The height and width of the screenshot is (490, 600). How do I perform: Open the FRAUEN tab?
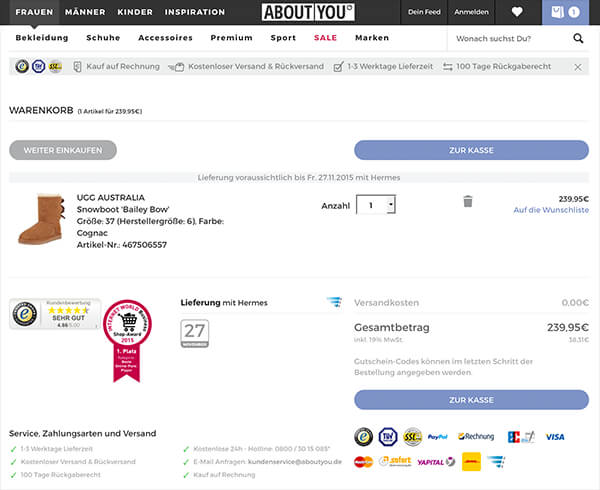coord(34,12)
